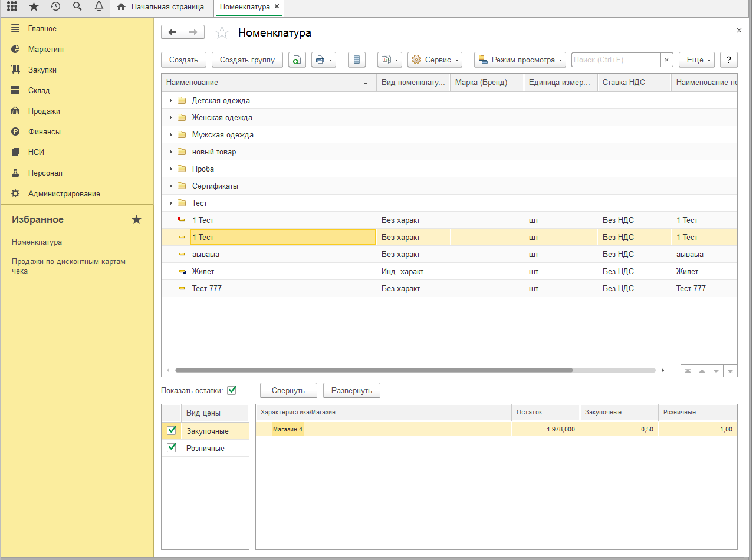The width and height of the screenshot is (756, 560).
Task: Open the reports icon dropdown
Action: coord(390,60)
